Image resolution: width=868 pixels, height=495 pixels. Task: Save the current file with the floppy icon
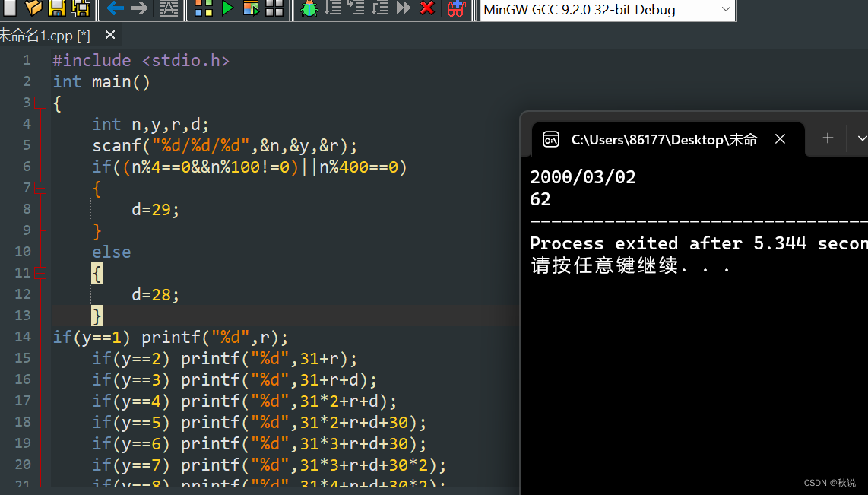click(57, 8)
